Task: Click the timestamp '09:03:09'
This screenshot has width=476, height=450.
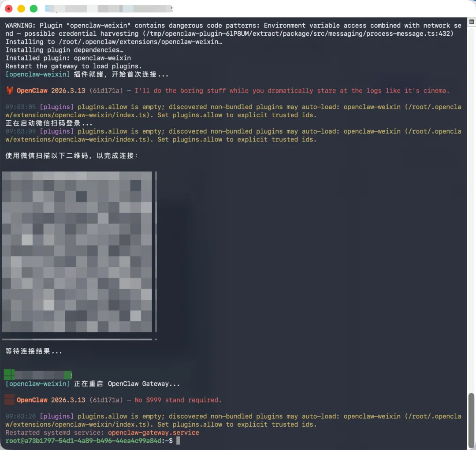Action: tap(21, 131)
